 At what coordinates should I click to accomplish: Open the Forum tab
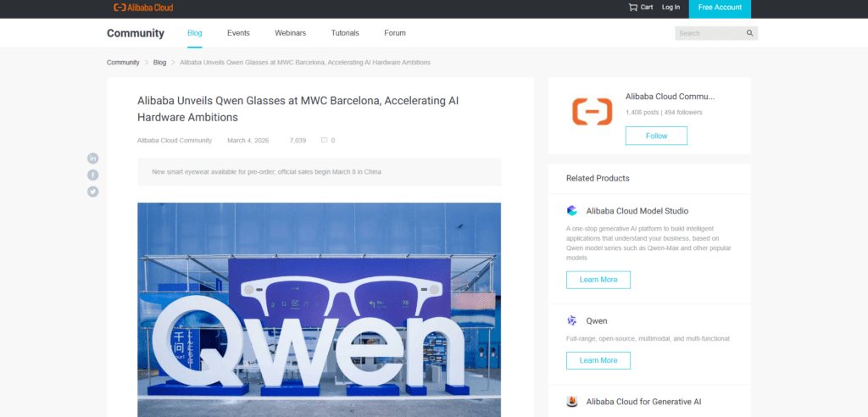[395, 33]
